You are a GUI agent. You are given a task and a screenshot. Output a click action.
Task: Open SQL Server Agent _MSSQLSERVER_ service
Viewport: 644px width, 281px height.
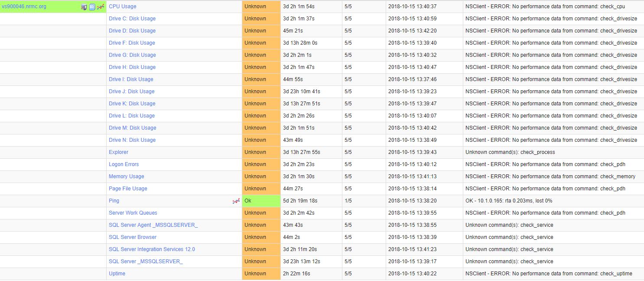coord(153,225)
